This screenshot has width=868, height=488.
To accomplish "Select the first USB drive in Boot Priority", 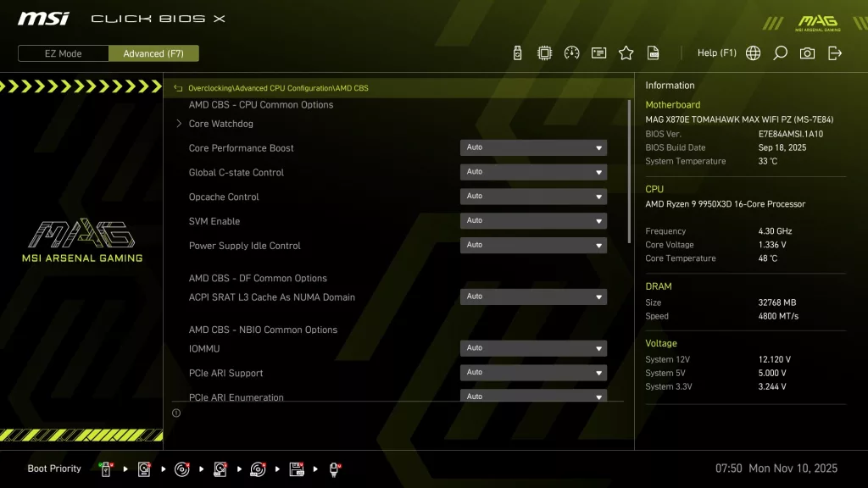I will click(x=105, y=468).
